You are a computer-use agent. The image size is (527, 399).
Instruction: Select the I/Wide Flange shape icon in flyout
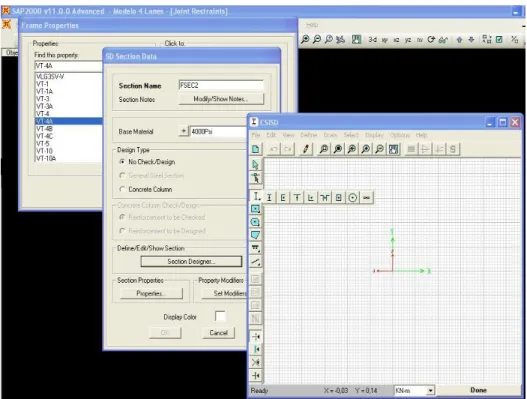coord(269,198)
